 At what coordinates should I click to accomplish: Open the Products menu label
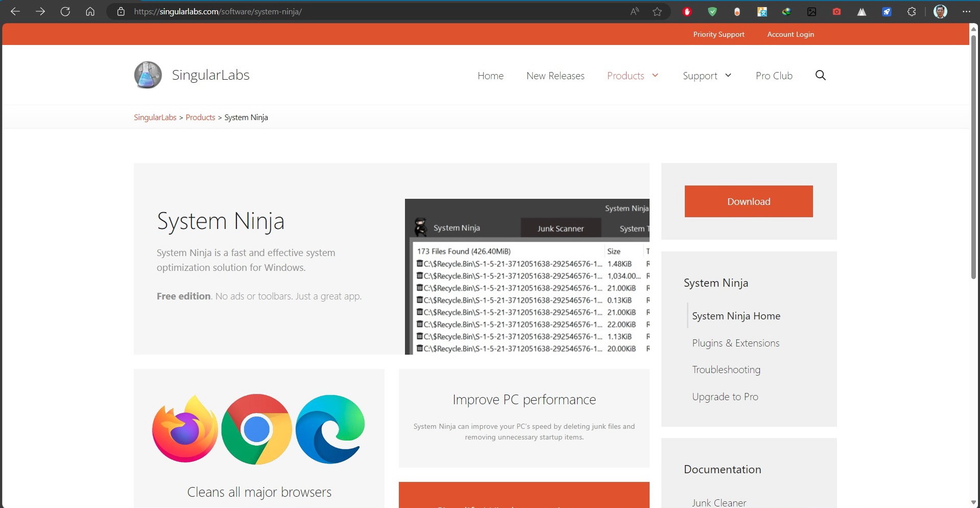[626, 76]
